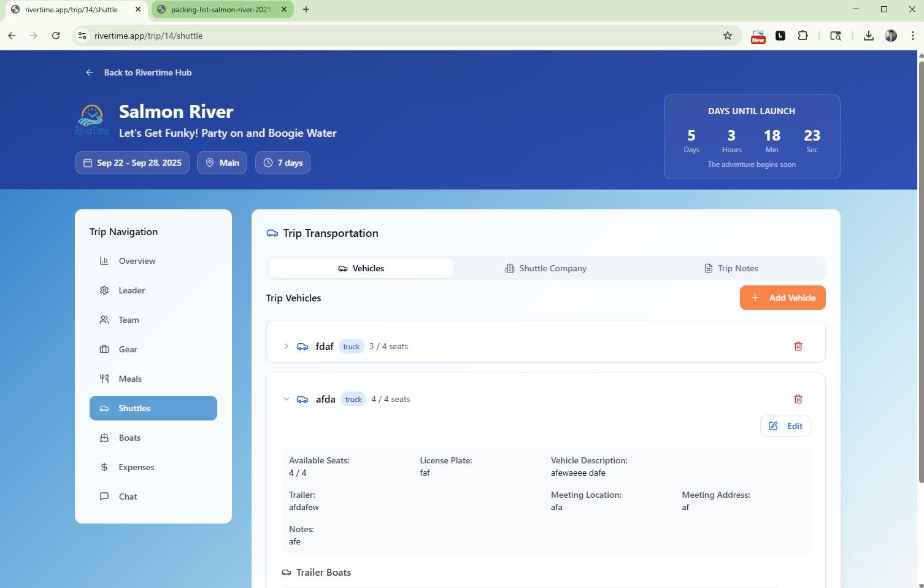Screen dimensions: 924x588
Task: Open Chrome three-dot menu
Action: pyautogui.click(x=912, y=36)
